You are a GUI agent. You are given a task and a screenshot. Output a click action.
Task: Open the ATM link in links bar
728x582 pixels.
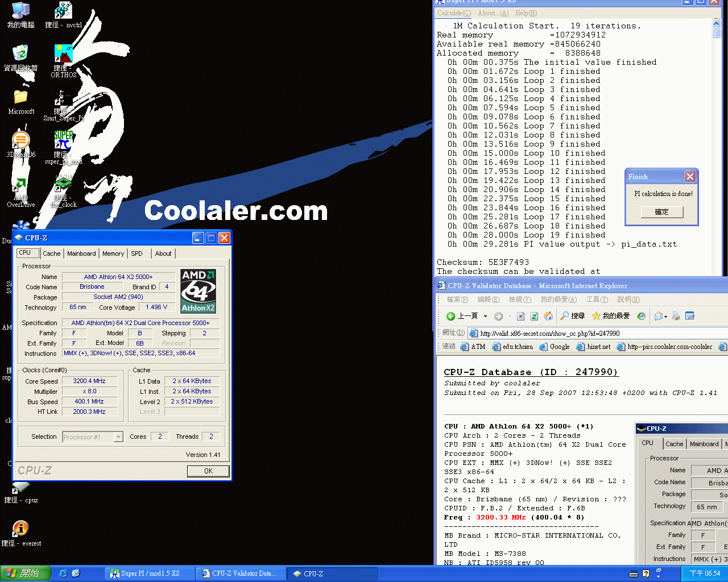pyautogui.click(x=473, y=347)
